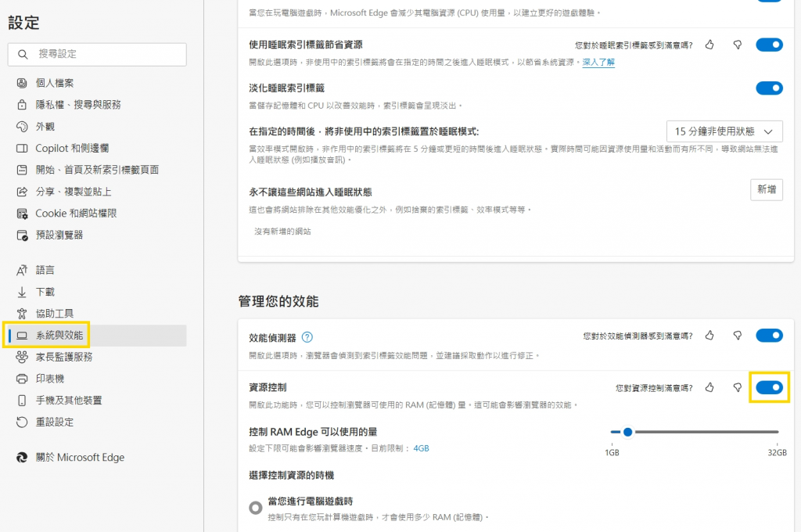Open the 15 分鐘非使用狀態 dropdown

(x=724, y=131)
